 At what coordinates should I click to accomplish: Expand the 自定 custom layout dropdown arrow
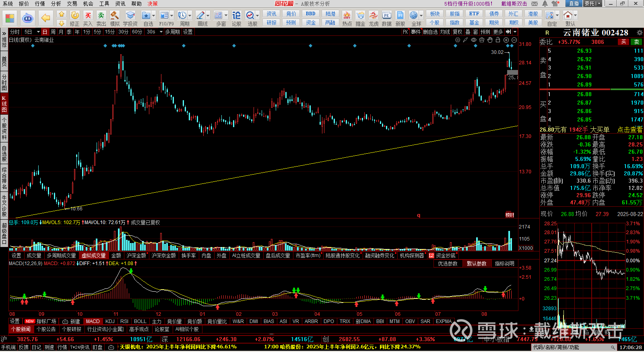(x=557, y=16)
